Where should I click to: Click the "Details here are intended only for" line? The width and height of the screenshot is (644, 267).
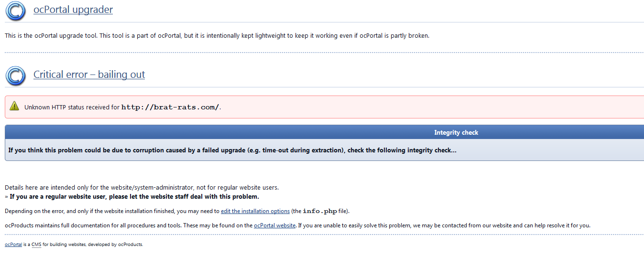tap(142, 187)
